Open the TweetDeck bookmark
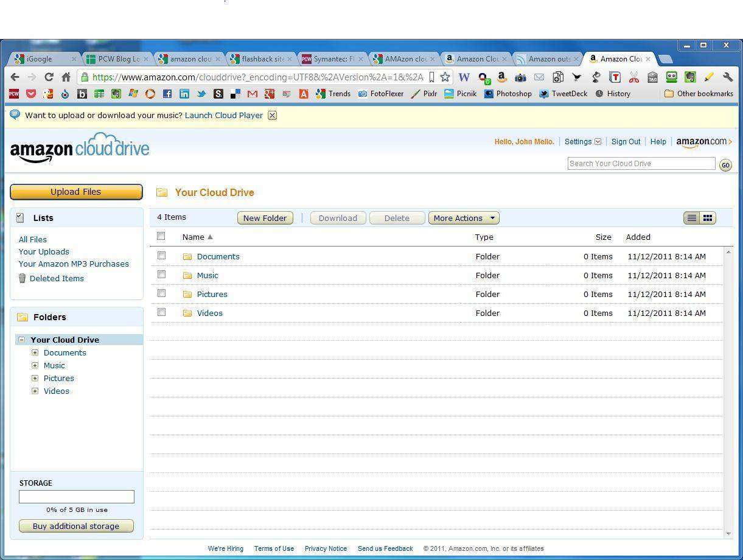Image resolution: width=743 pixels, height=560 pixels. click(563, 94)
